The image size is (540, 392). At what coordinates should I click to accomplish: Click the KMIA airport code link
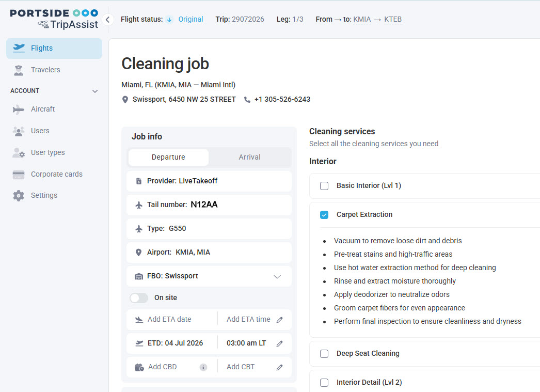pyautogui.click(x=362, y=20)
